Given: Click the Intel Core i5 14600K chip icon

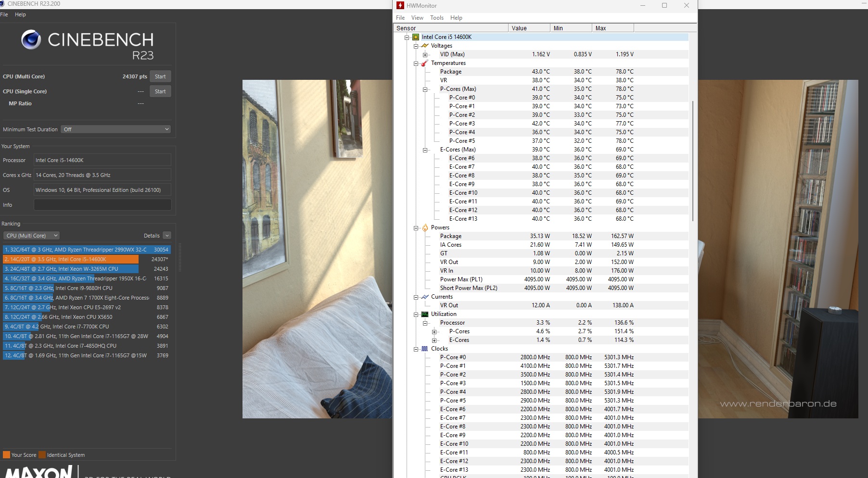Looking at the screenshot, I should pyautogui.click(x=416, y=37).
